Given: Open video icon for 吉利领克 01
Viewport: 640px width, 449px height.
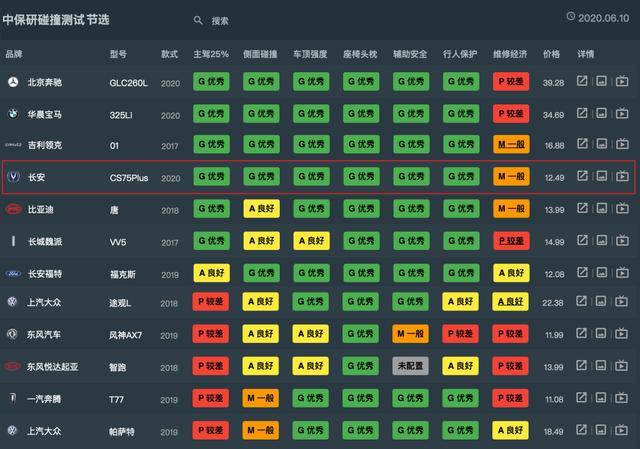Looking at the screenshot, I should [622, 144].
